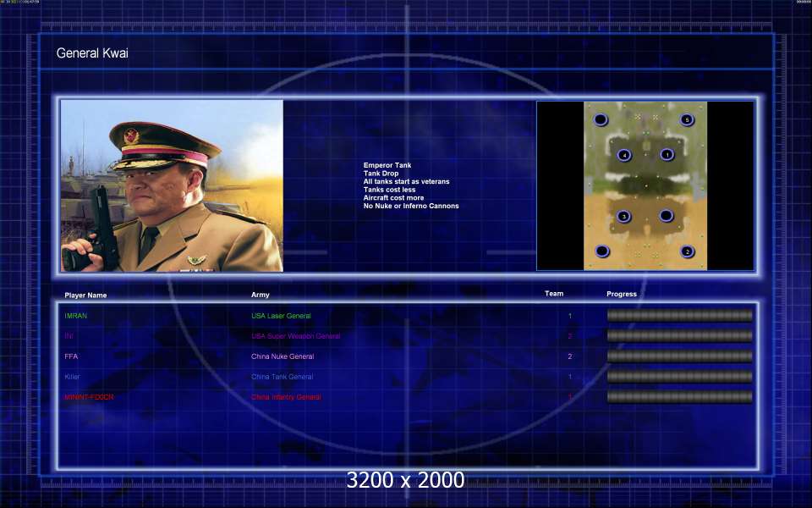Screen dimensions: 812x508
Task: Click the progress bar in the FFA row
Action: tap(679, 356)
